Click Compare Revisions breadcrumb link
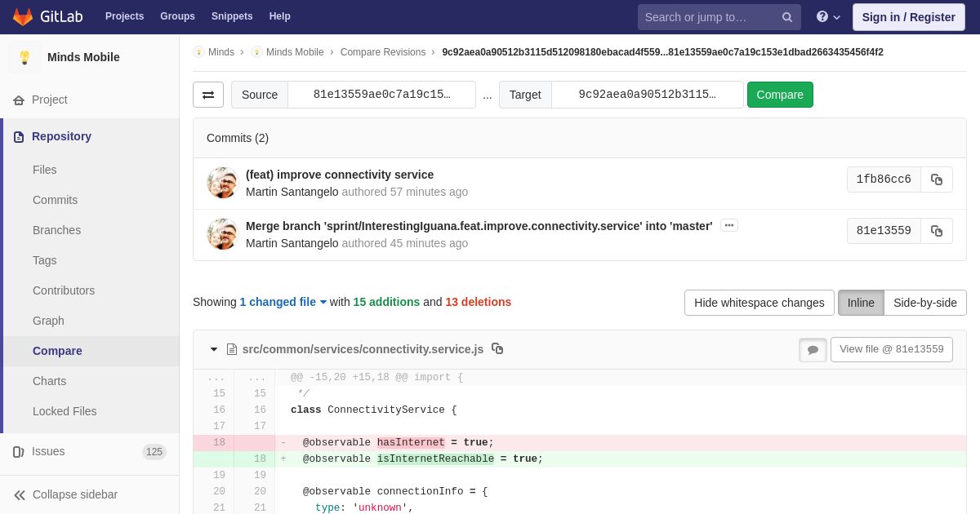The width and height of the screenshot is (980, 514). coord(383,52)
